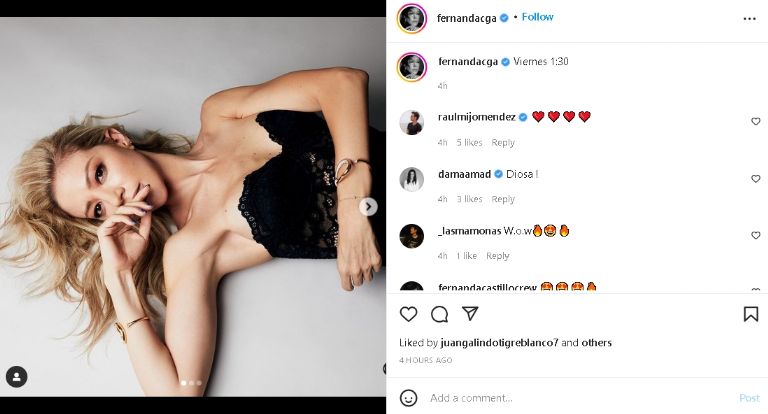Screen dimensions: 768x414
Task: Share the post via paper plane icon
Action: pos(470,314)
